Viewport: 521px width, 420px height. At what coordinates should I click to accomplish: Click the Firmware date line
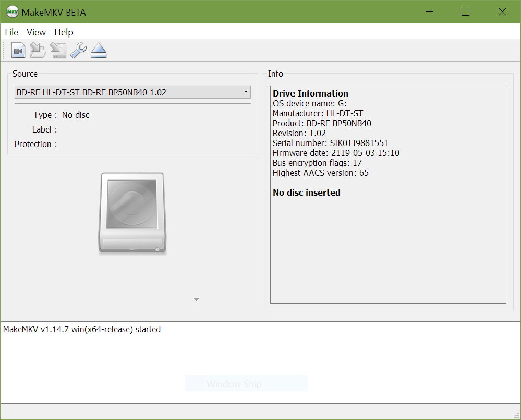[336, 153]
